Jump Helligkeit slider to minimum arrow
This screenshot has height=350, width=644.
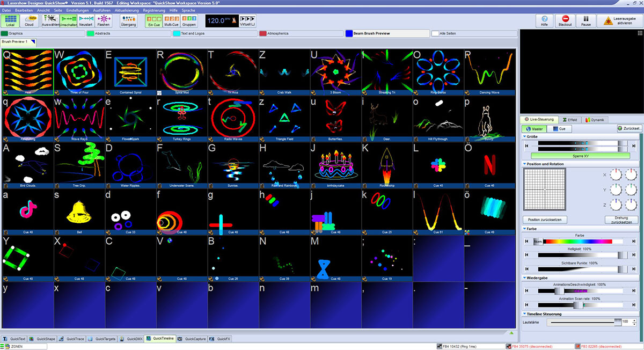point(526,255)
